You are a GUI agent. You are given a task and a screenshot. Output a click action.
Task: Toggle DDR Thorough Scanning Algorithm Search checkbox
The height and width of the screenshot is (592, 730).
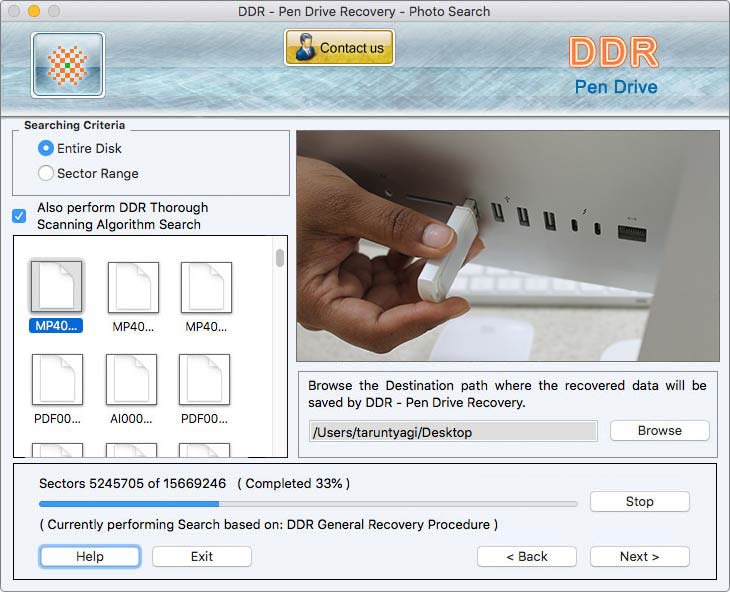19,216
